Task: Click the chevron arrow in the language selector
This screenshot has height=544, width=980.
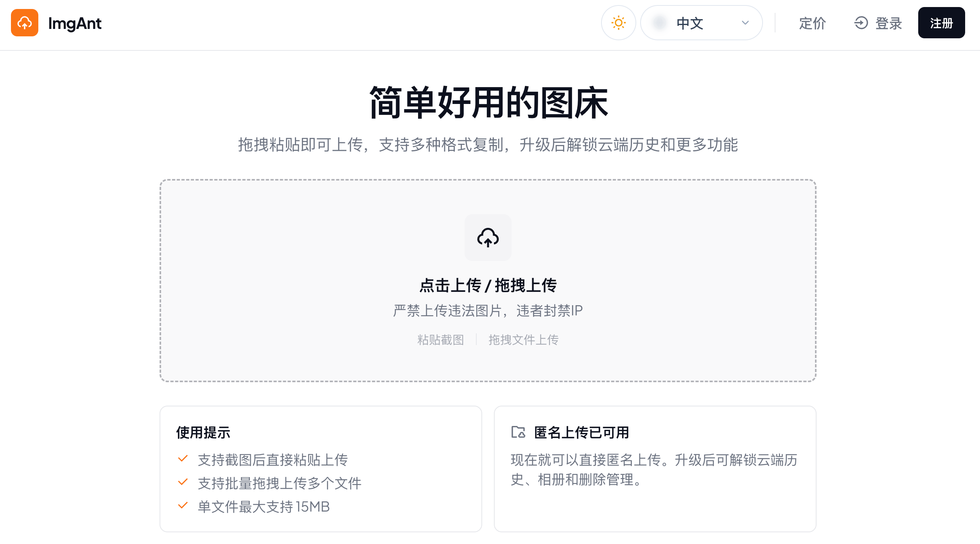Action: [745, 23]
